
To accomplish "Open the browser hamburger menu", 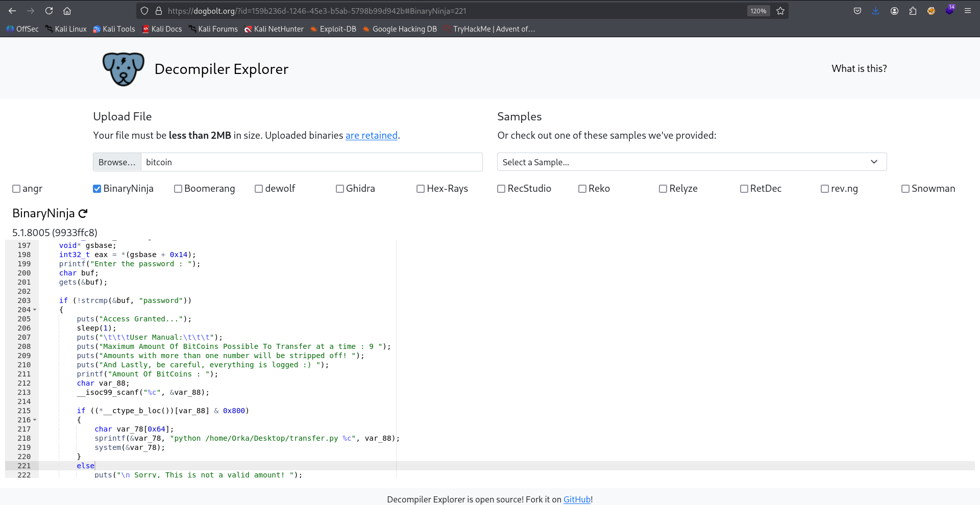I will tap(967, 11).
